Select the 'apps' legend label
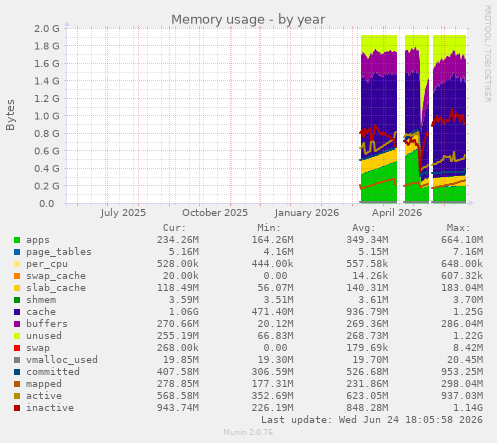Screen dimensions: 497x443 (x=38, y=240)
